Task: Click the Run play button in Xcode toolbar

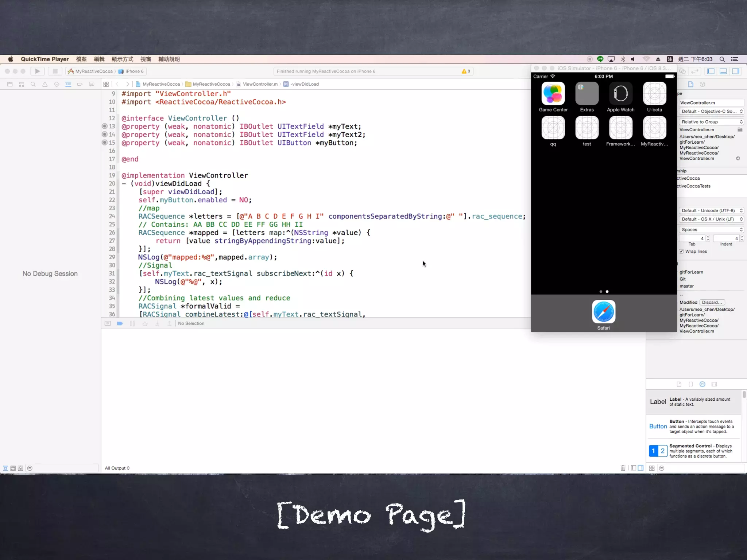Action: tap(37, 71)
